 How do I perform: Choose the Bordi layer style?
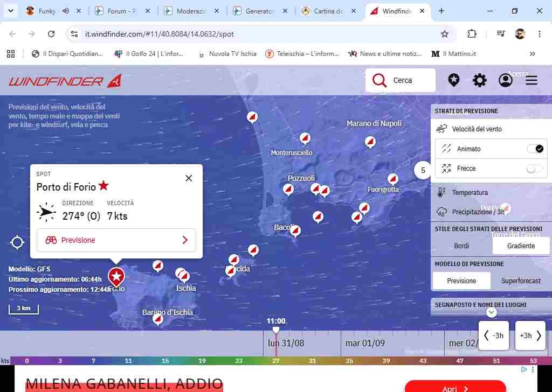coord(461,246)
